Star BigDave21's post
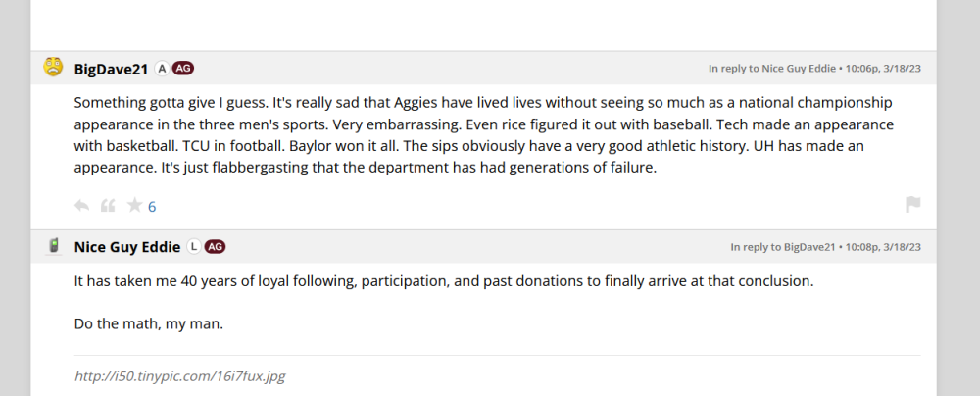980x396 pixels. coord(134,206)
